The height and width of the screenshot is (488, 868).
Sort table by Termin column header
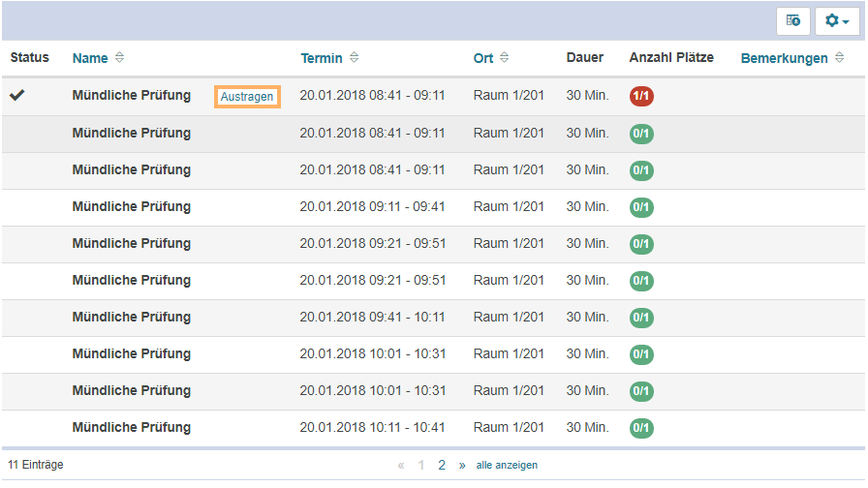click(322, 58)
